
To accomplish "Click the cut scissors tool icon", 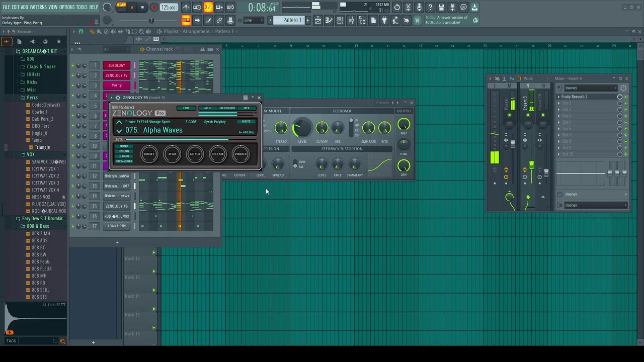I will 408,7.
